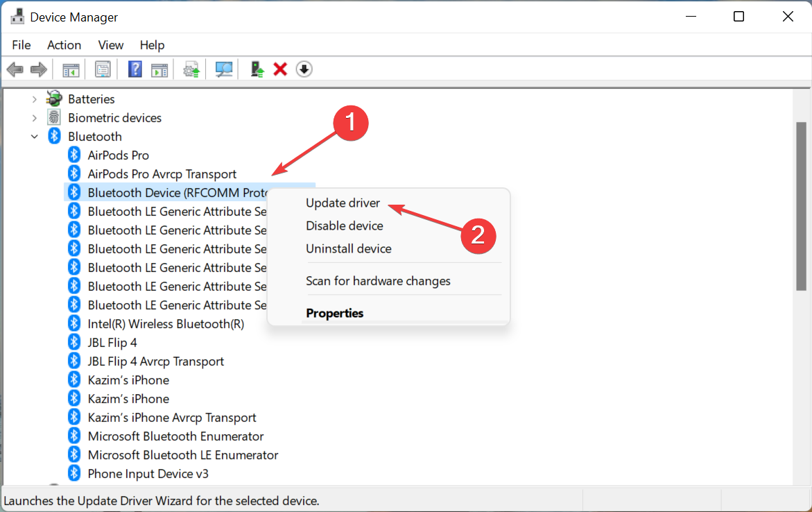Click the red X Uninstall device icon
Image resolution: width=812 pixels, height=512 pixels.
coord(280,69)
